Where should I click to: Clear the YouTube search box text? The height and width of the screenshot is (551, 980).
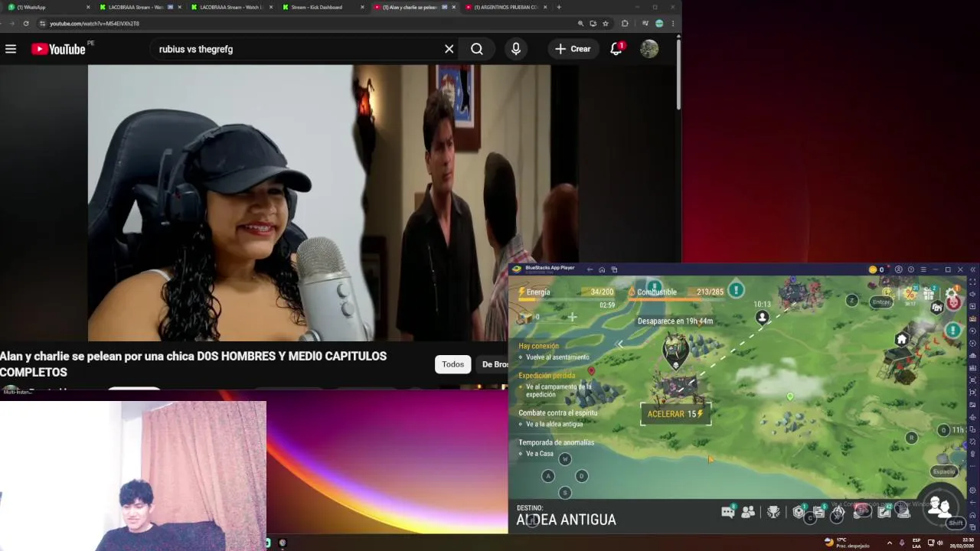click(449, 49)
